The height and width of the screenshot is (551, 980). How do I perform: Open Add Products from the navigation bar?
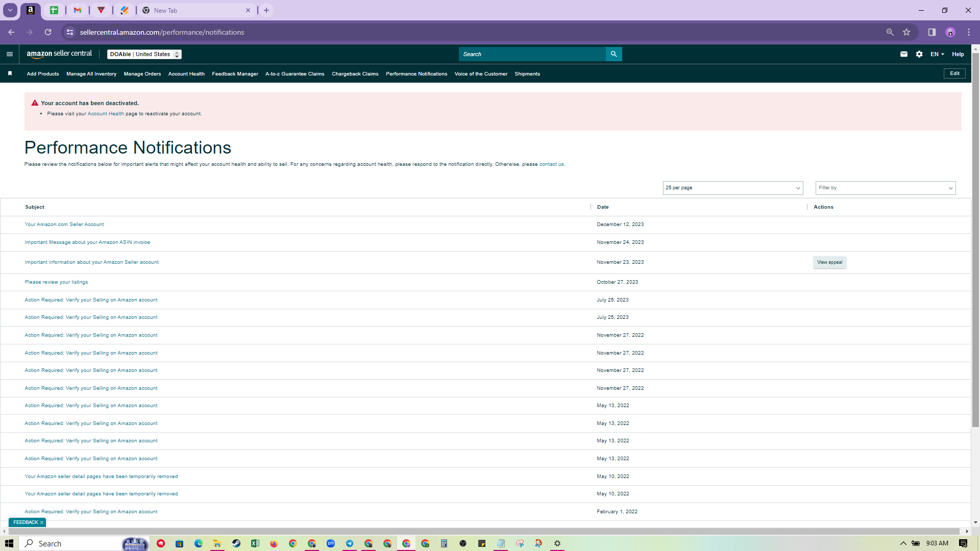pyautogui.click(x=43, y=74)
